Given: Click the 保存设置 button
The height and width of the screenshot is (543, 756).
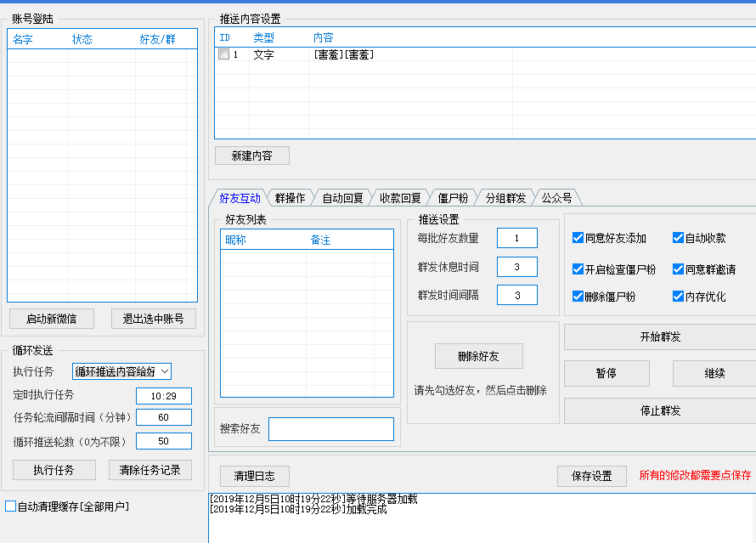Looking at the screenshot, I should pos(592,476).
